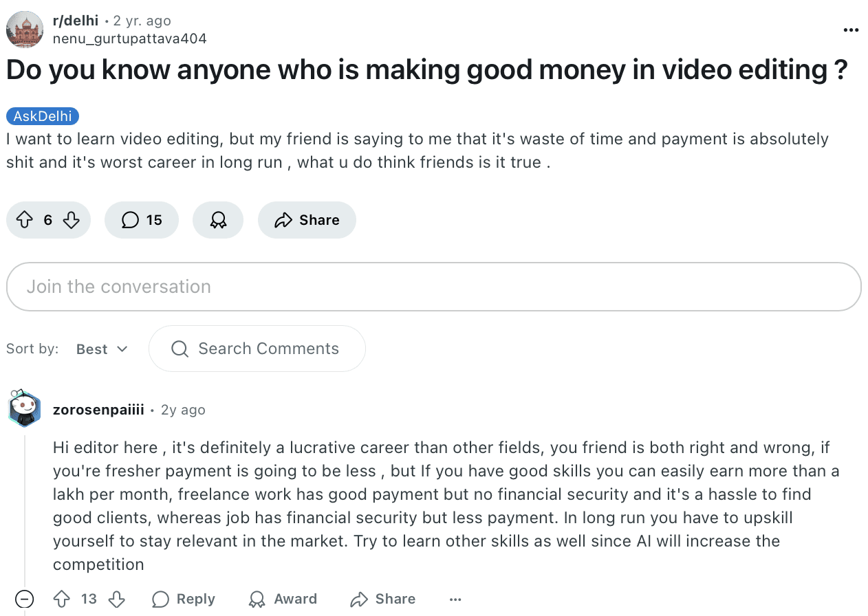The width and height of the screenshot is (868, 616).
Task: Open the Sort by Best dropdown
Action: 102,349
